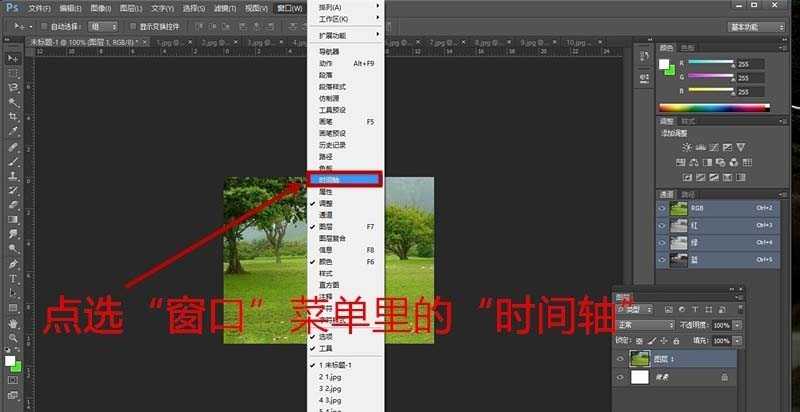
Task: Toggle lock transparent pixels in Layers
Action: [x=639, y=340]
